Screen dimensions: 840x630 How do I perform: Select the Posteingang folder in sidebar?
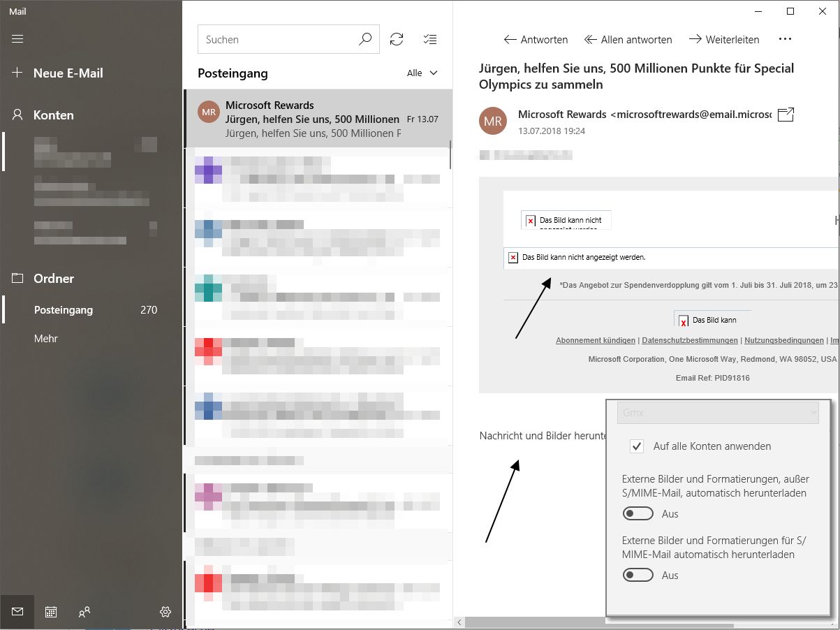(x=91, y=310)
